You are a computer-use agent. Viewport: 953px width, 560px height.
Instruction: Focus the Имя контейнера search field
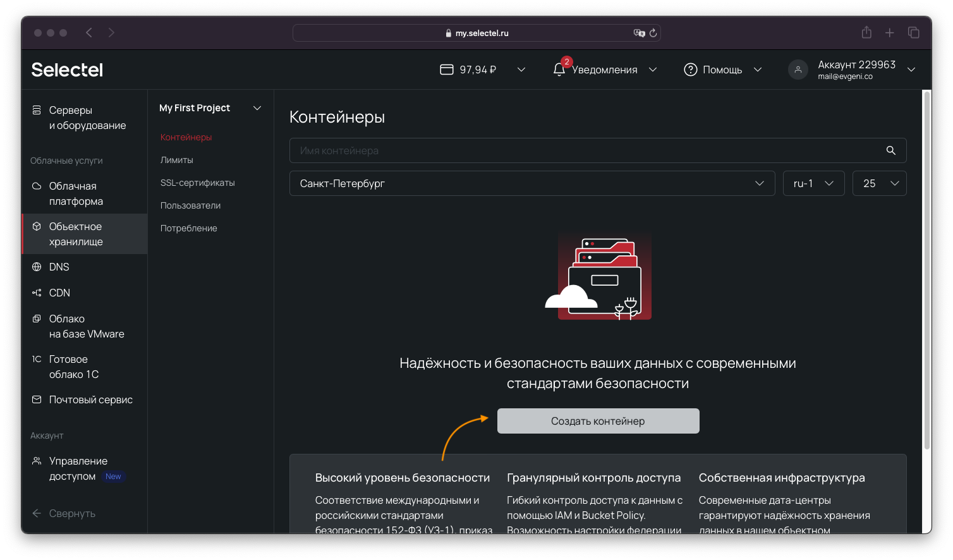tap(598, 150)
